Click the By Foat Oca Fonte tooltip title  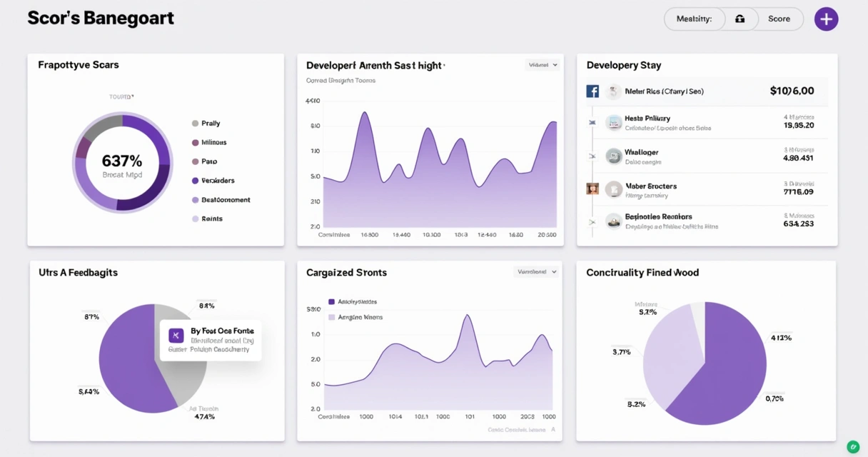(x=221, y=331)
